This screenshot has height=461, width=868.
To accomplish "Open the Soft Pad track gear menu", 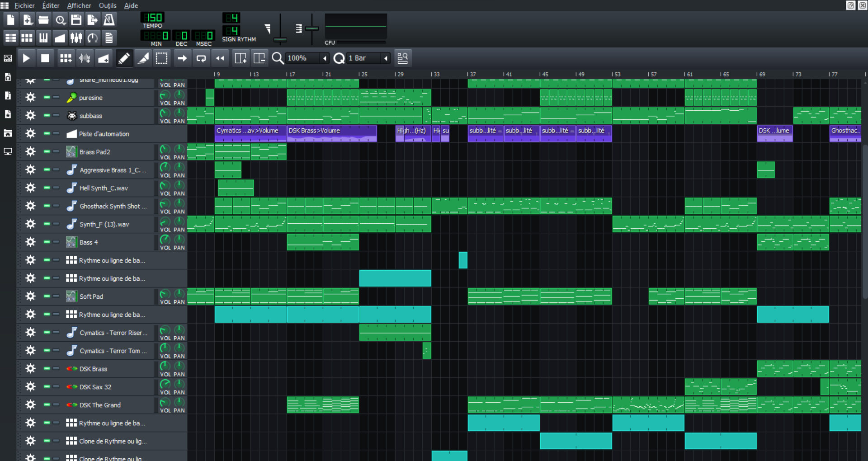I will [30, 296].
